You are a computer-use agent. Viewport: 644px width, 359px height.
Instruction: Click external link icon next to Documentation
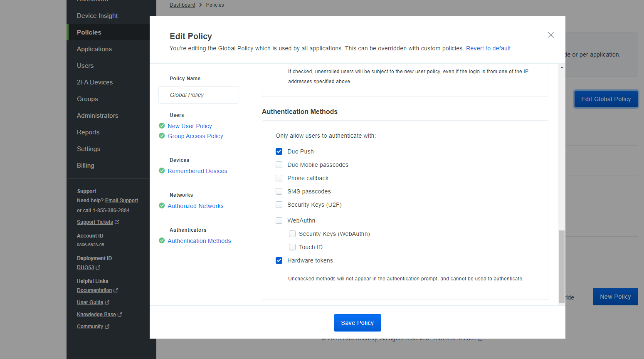tap(116, 290)
